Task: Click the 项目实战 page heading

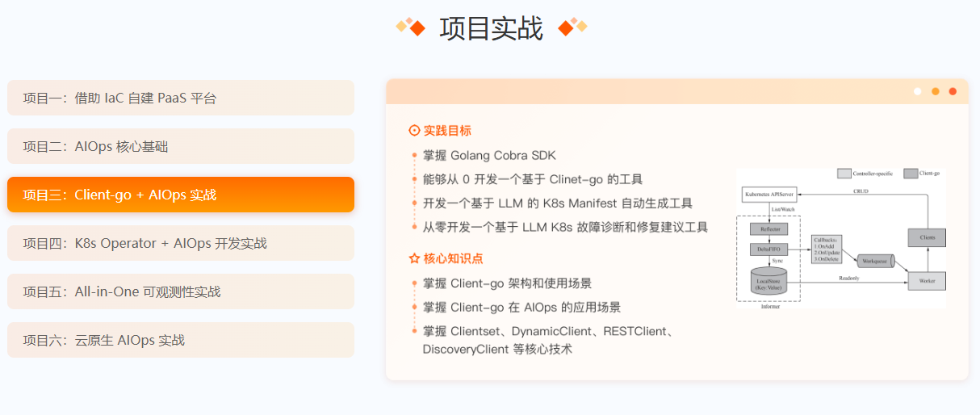Action: (x=491, y=28)
